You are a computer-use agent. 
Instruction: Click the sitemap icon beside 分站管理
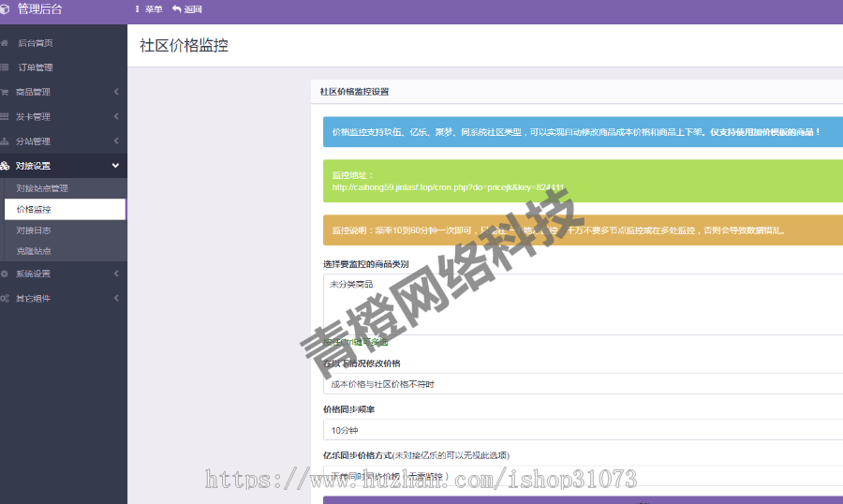pos(5,141)
